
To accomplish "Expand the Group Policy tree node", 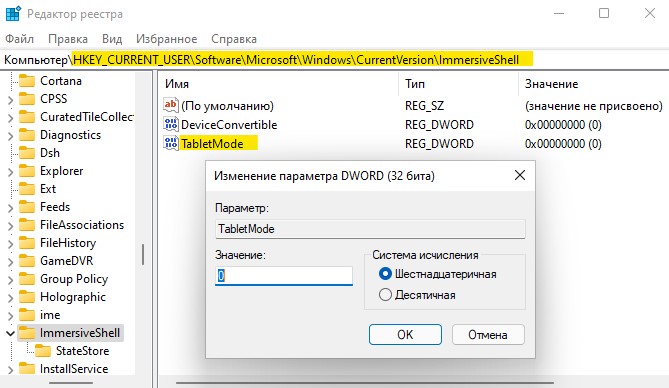I will [11, 280].
